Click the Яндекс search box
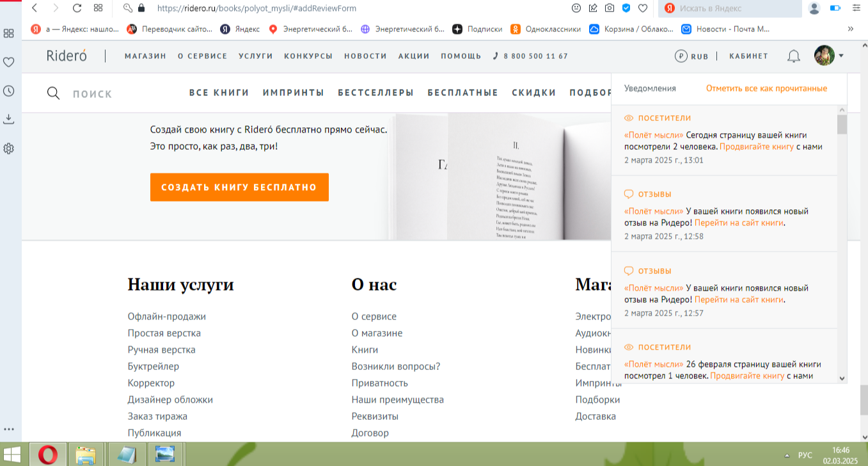 click(x=730, y=8)
